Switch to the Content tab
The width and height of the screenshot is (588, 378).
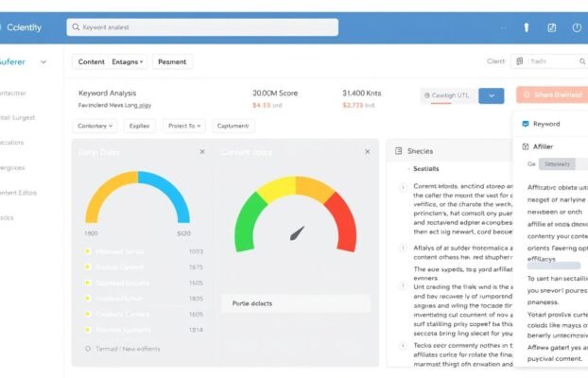pyautogui.click(x=91, y=61)
